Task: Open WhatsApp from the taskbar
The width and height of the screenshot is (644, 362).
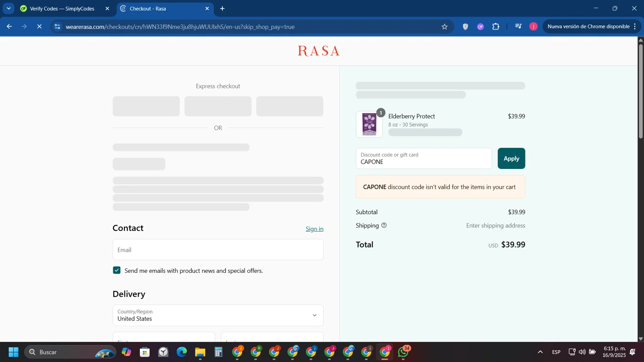Action: (404, 352)
